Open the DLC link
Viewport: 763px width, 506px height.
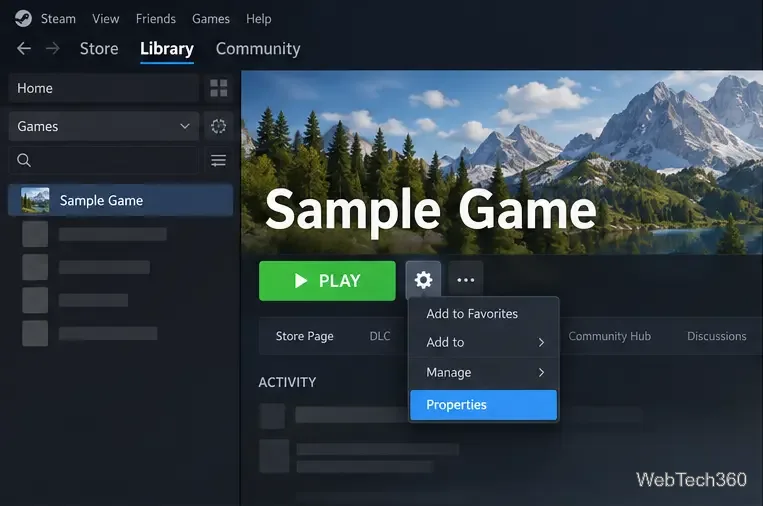click(x=380, y=336)
